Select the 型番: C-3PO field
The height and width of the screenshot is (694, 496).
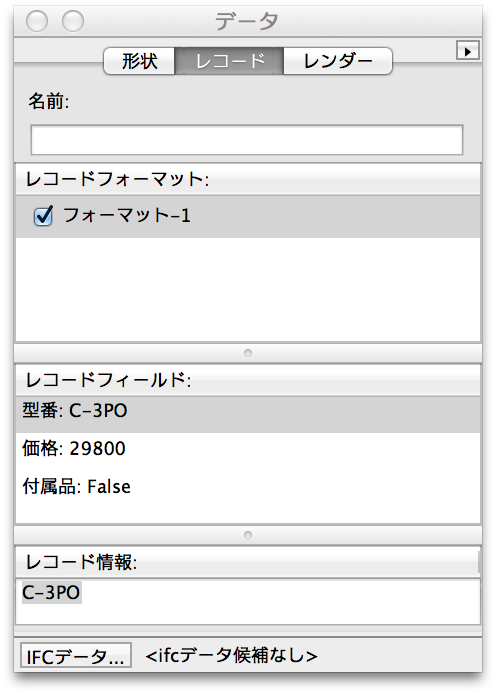click(248, 412)
